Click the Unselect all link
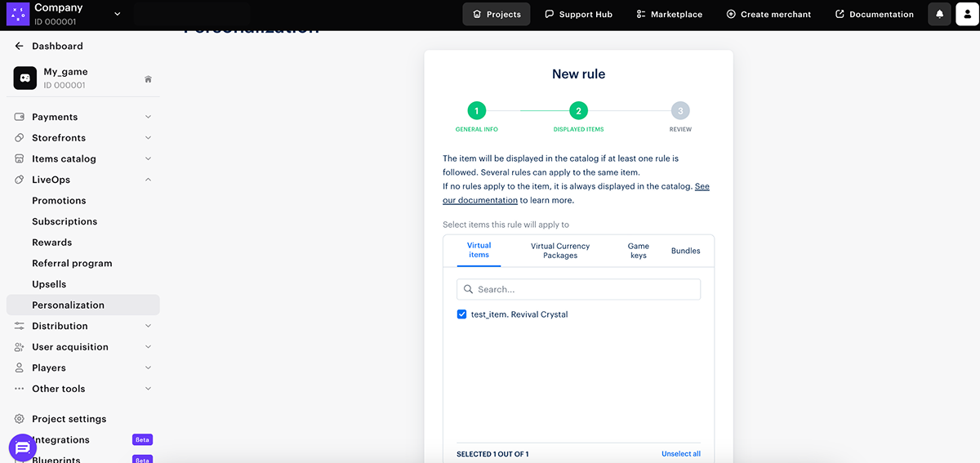The width and height of the screenshot is (980, 463). [x=680, y=454]
